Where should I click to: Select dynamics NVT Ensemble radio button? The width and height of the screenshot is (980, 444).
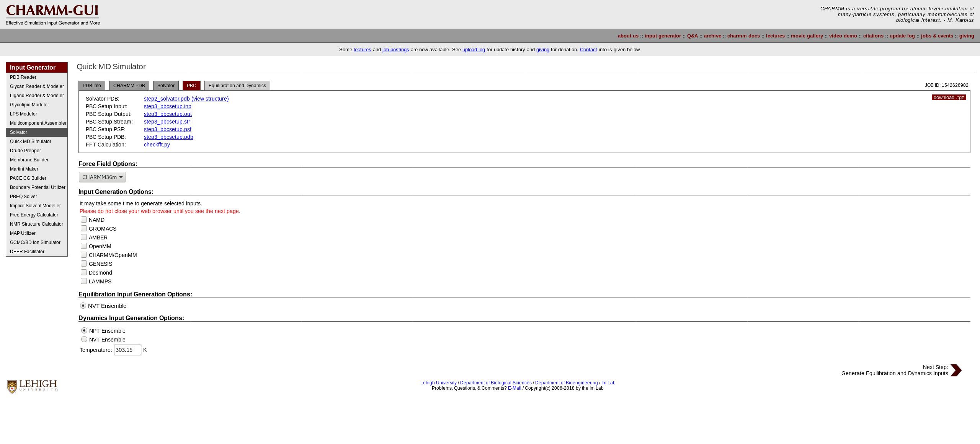click(84, 339)
